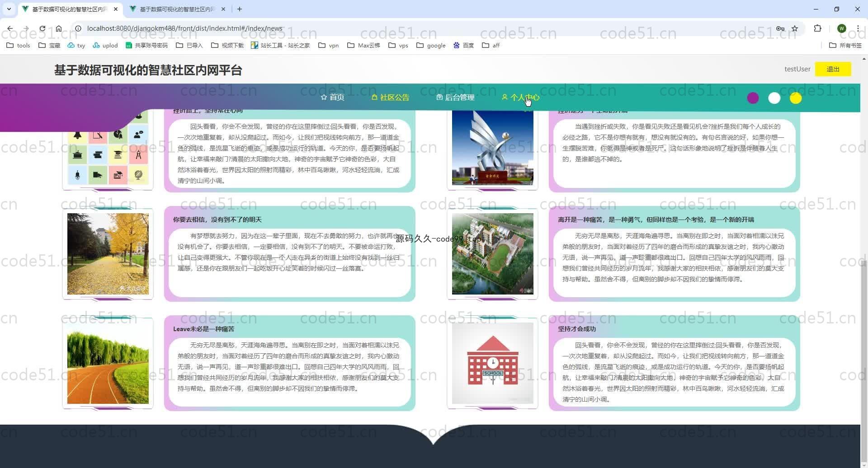868x468 pixels.
Task: Open the browser home page icon
Action: click(59, 28)
